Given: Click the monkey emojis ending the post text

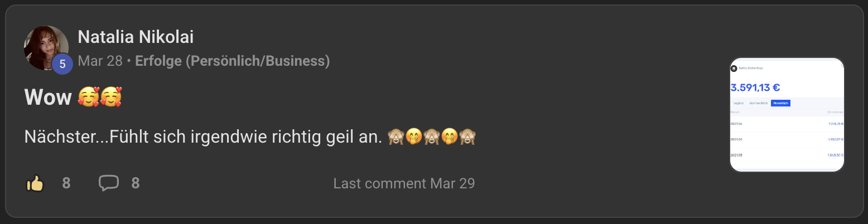Looking at the screenshot, I should pyautogui.click(x=431, y=137).
